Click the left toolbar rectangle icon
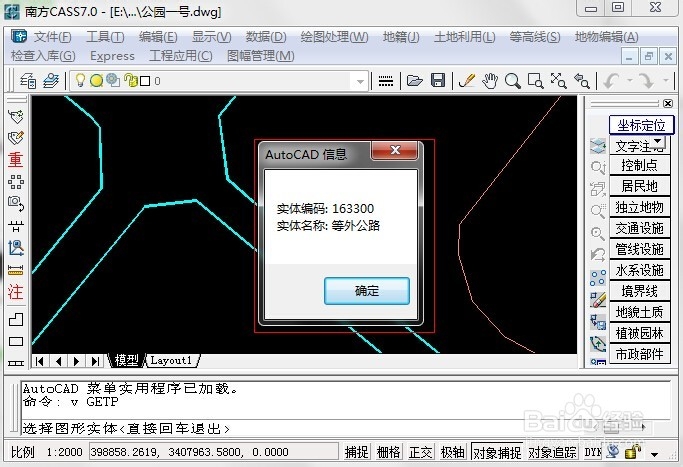 [16, 341]
